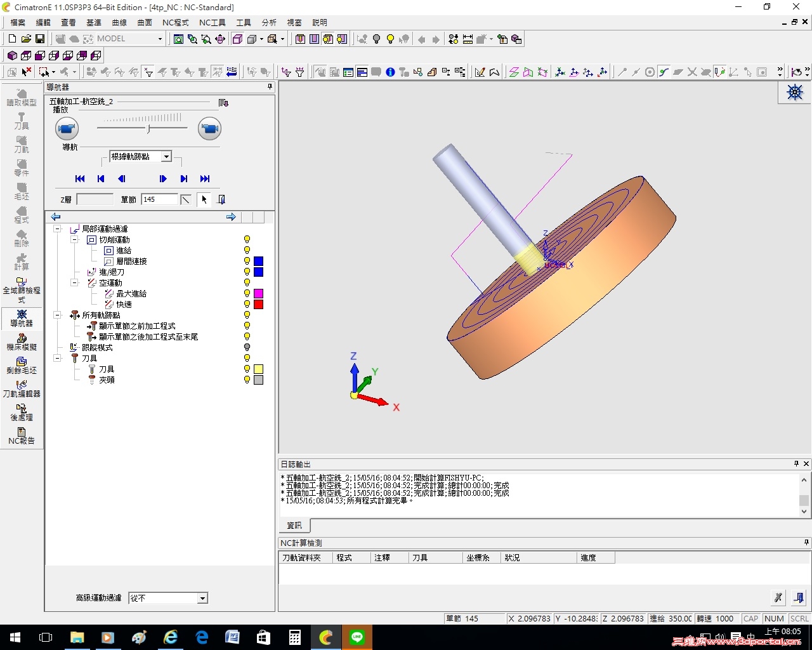Open the 讀取模型 sidebar tool

pos(22,97)
